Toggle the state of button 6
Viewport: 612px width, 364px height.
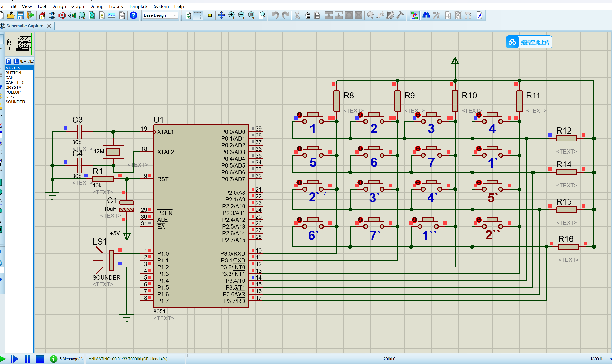point(360,149)
